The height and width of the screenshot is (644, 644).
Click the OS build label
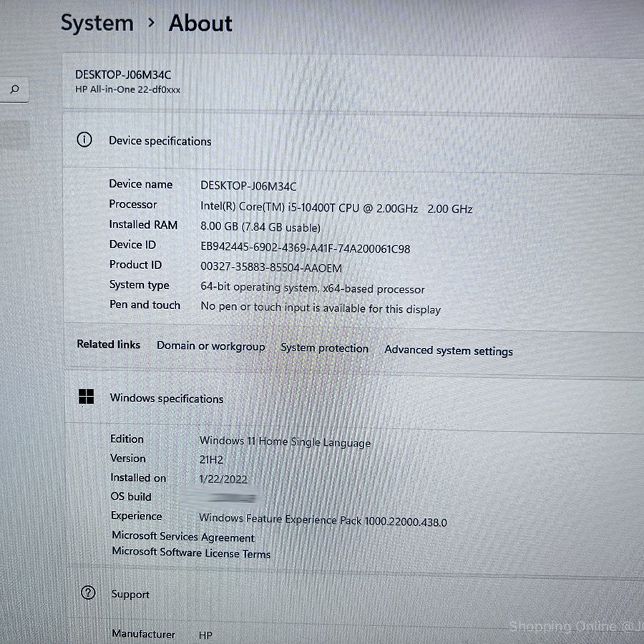[131, 497]
